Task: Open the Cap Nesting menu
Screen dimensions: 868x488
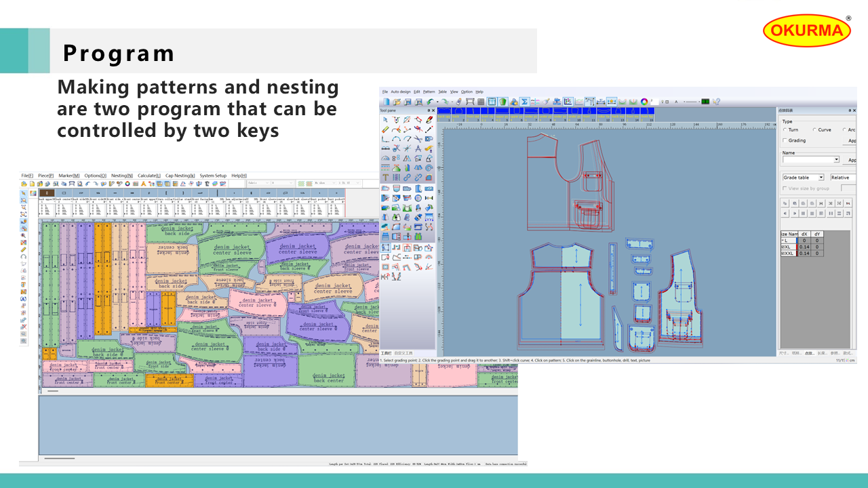Action: (x=180, y=176)
